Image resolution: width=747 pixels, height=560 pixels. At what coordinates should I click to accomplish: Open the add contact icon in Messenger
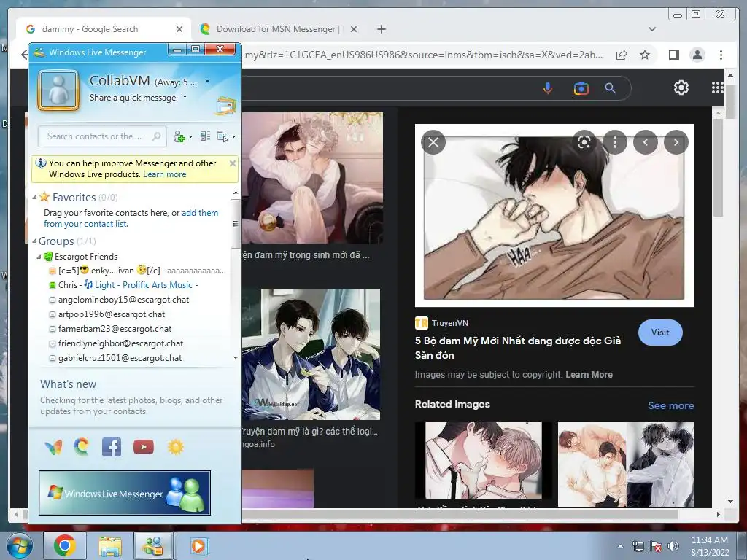(x=179, y=136)
